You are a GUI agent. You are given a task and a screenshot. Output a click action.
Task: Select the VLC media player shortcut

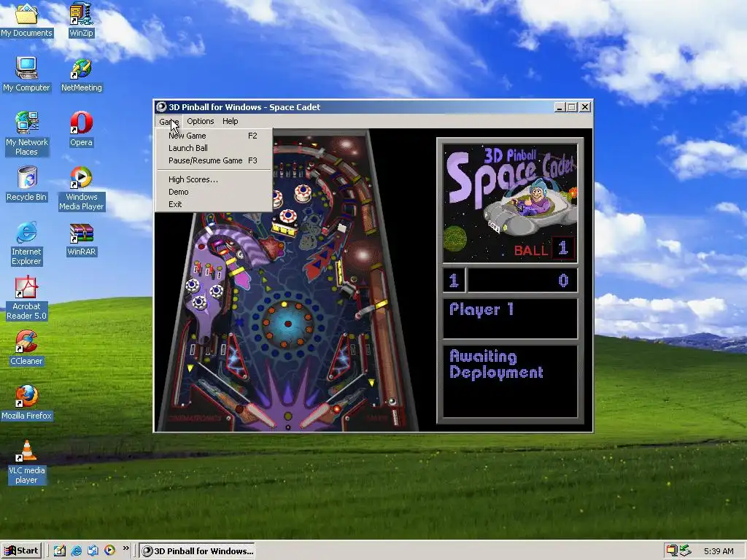(27, 462)
